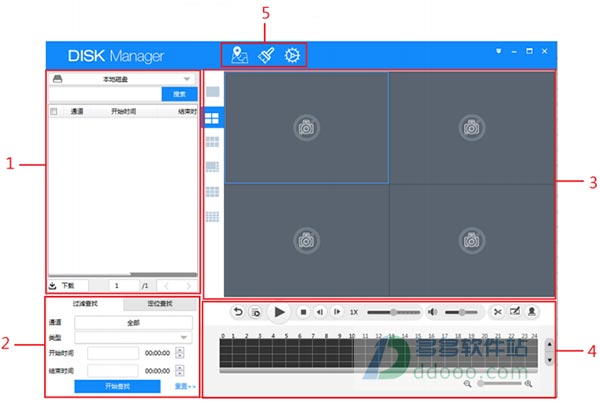Adjust the playback speed slider

(x=393, y=312)
